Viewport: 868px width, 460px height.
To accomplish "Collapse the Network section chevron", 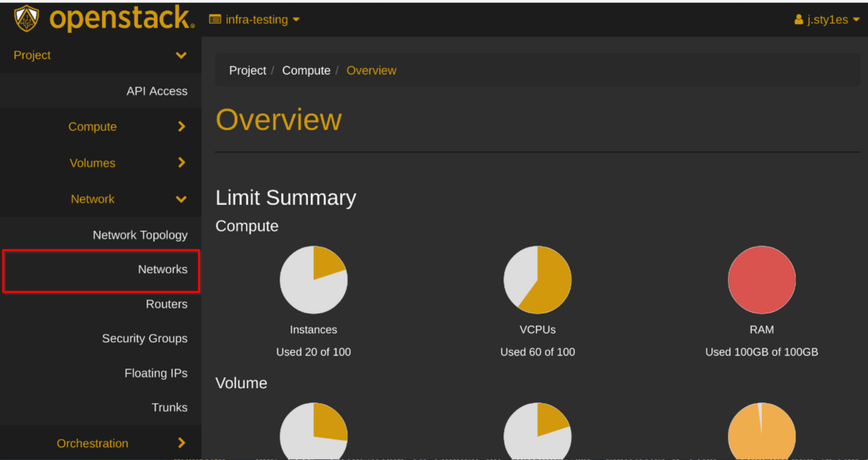I will tap(181, 199).
